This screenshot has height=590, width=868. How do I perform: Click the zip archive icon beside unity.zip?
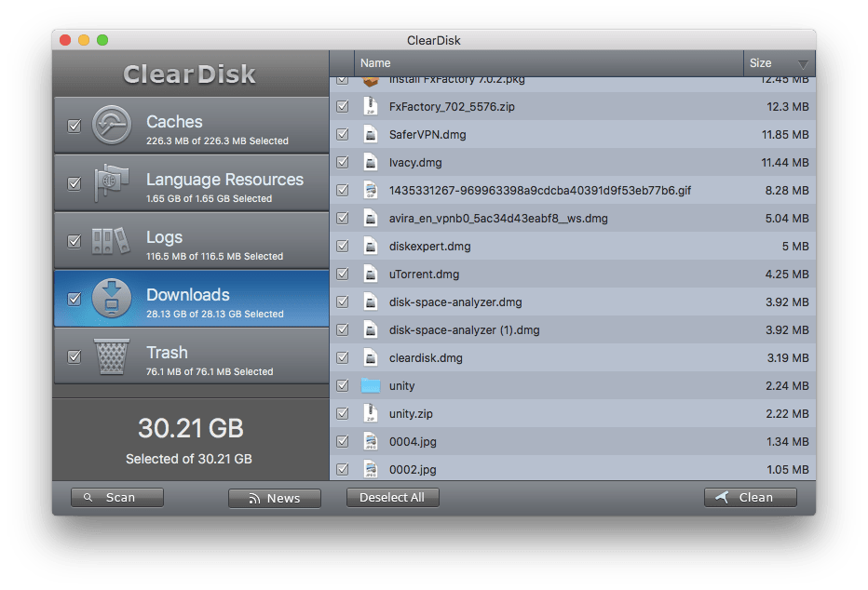(x=369, y=413)
